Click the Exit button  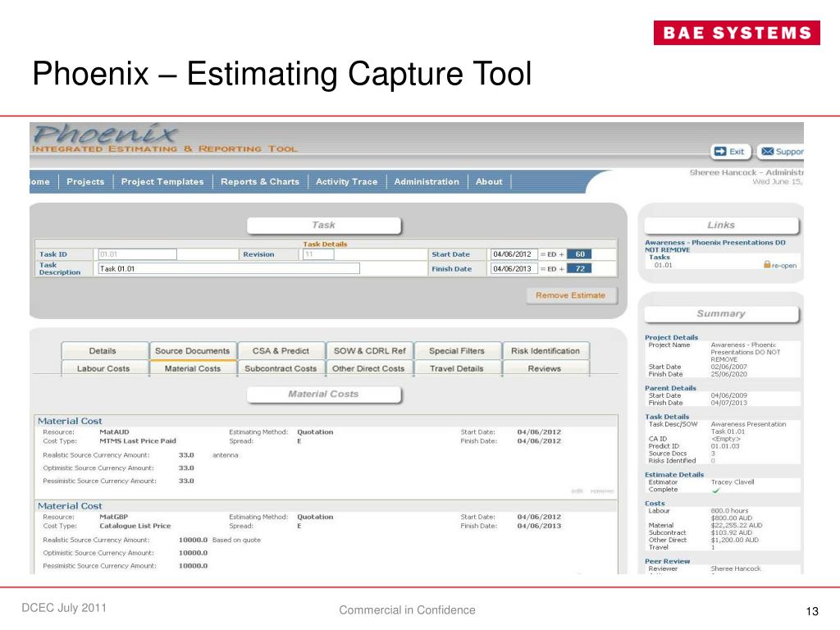click(731, 152)
